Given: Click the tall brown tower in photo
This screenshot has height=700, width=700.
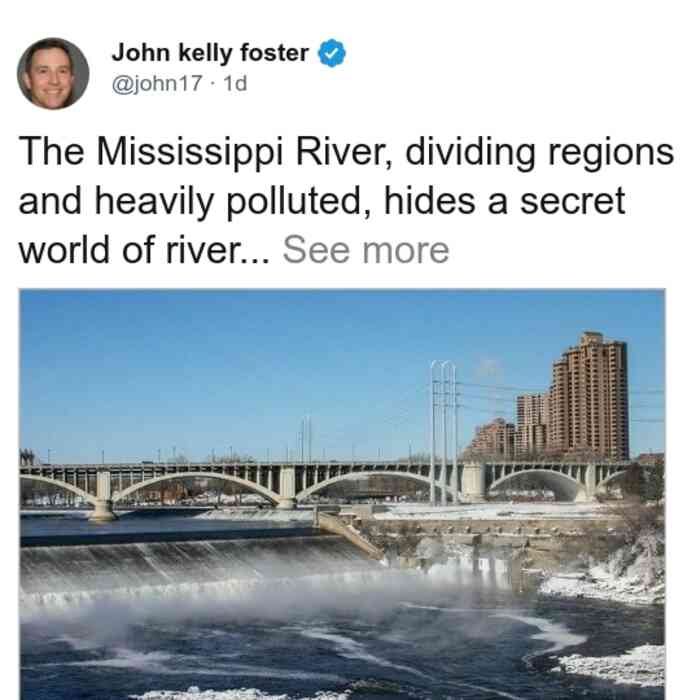Looking at the screenshot, I should click(589, 397).
